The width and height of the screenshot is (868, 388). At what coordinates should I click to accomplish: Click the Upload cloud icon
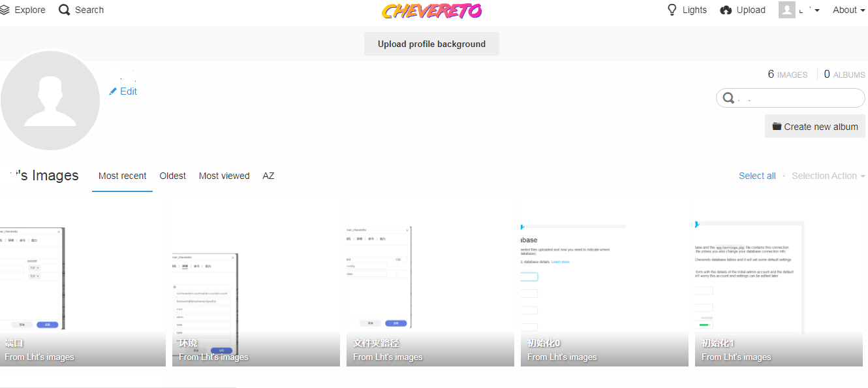tap(726, 10)
